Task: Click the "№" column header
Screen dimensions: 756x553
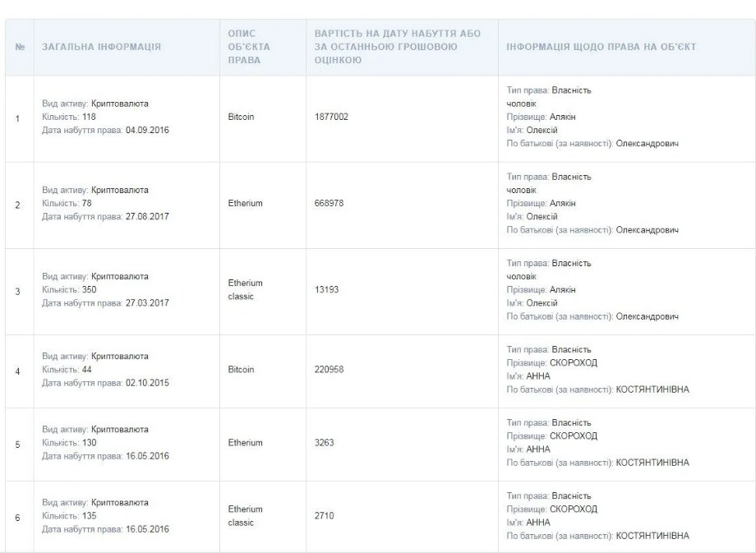Action: (x=18, y=47)
